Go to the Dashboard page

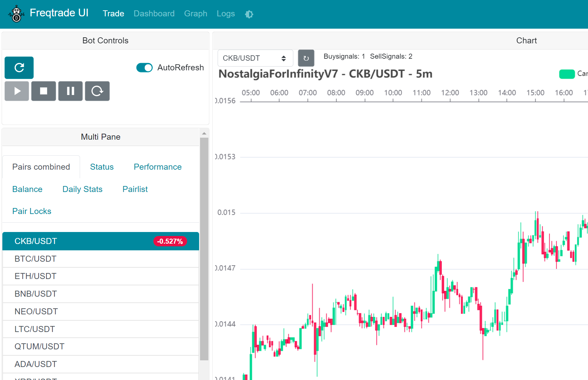[154, 13]
